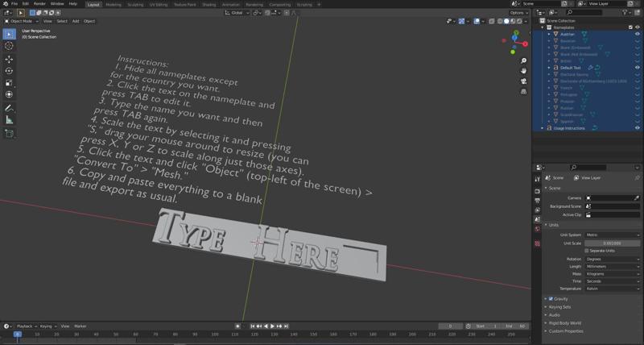
Task: Select the Transform tool
Action: [x=9, y=94]
